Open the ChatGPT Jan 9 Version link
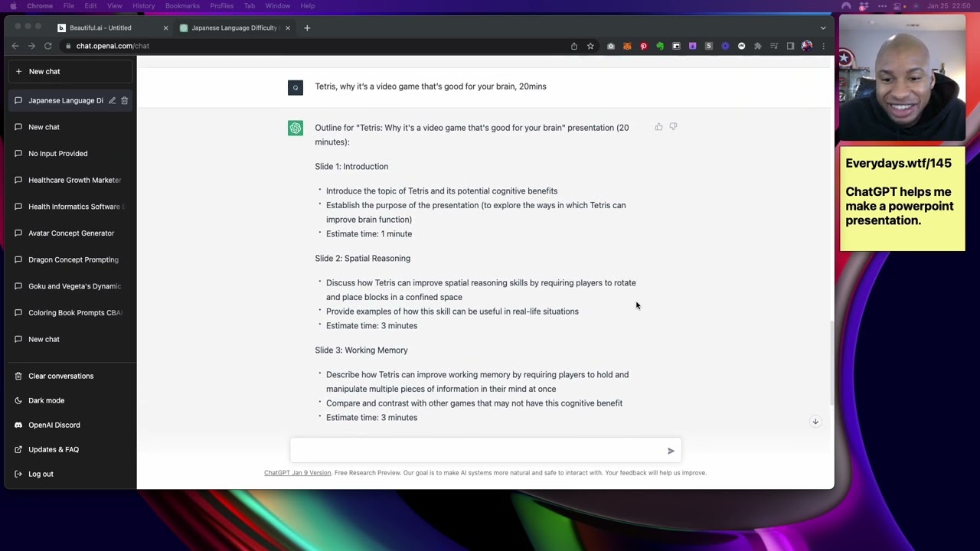 [297, 473]
